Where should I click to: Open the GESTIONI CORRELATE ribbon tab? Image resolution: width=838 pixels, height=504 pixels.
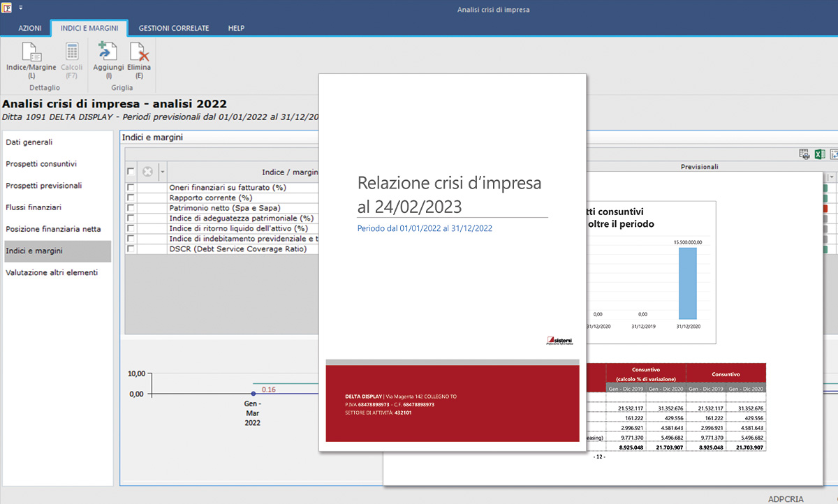click(x=174, y=28)
